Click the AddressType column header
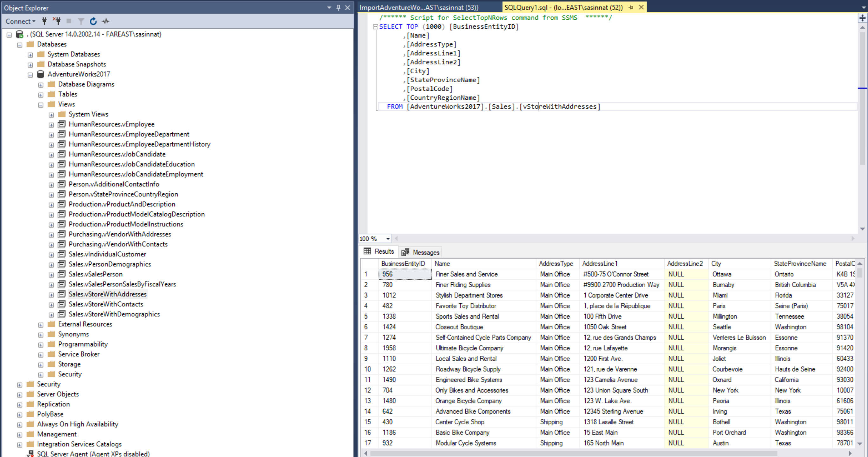The height and width of the screenshot is (457, 868). (557, 263)
